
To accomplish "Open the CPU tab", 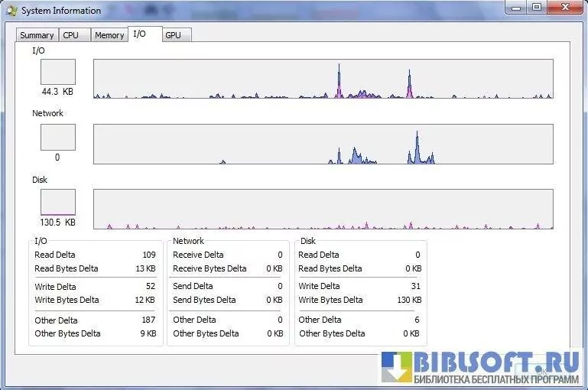I will 71,35.
